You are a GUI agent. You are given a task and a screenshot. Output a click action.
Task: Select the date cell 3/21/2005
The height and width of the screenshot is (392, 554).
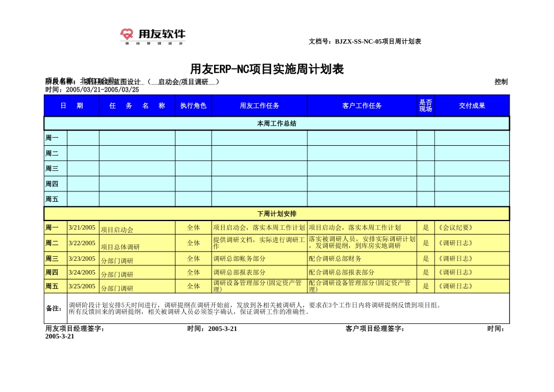(x=82, y=228)
